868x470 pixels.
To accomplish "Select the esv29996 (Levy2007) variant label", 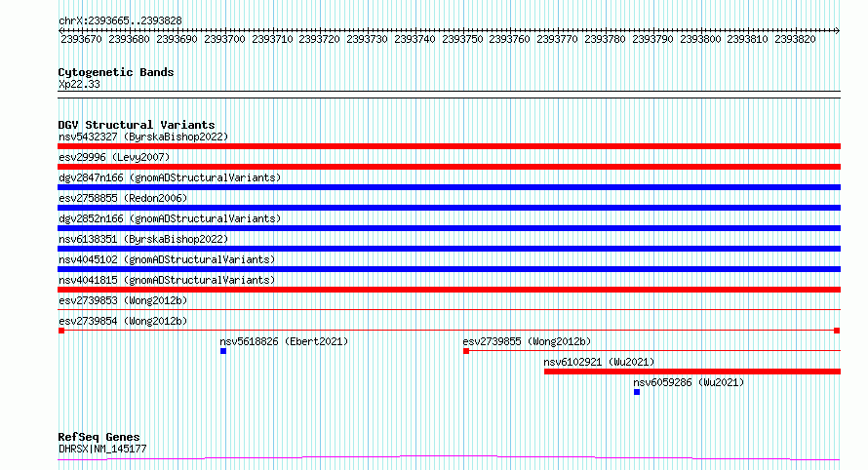I will pos(114,157).
